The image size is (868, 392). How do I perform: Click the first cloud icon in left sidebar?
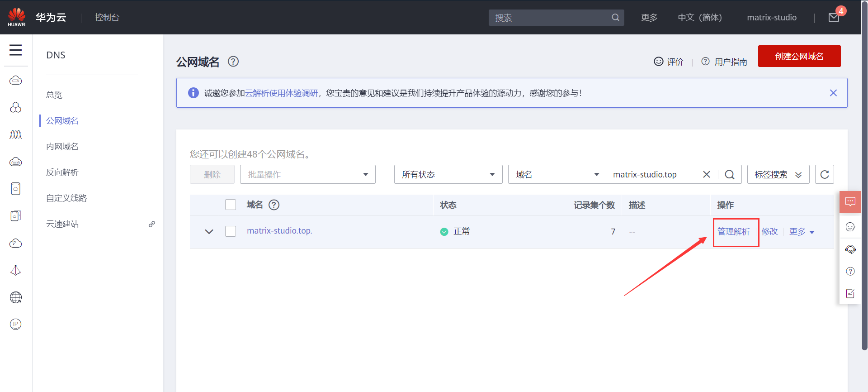coord(16,81)
